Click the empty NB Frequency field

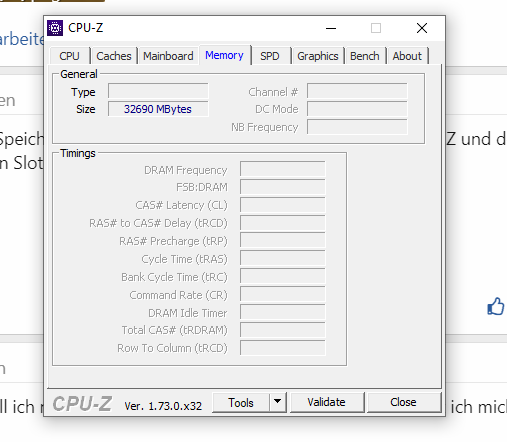click(357, 127)
